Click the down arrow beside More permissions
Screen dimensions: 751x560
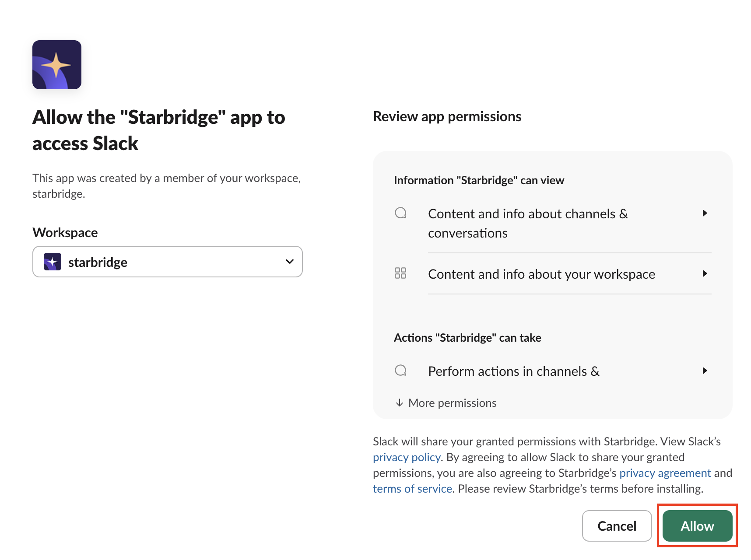click(x=399, y=402)
